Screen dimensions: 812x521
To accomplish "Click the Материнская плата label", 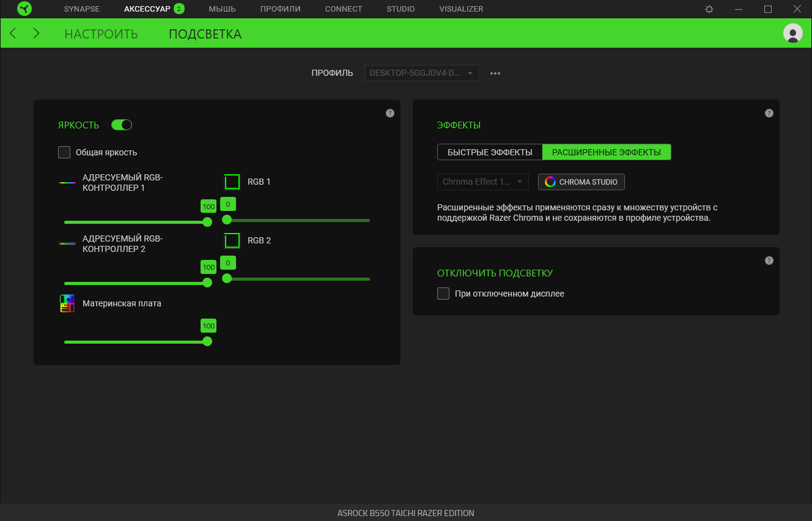I will pos(122,303).
